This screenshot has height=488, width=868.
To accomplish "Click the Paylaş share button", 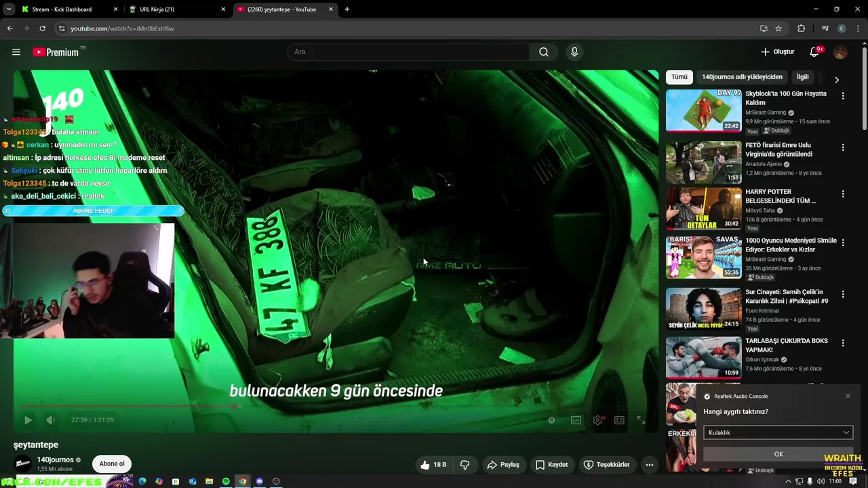I will [502, 465].
